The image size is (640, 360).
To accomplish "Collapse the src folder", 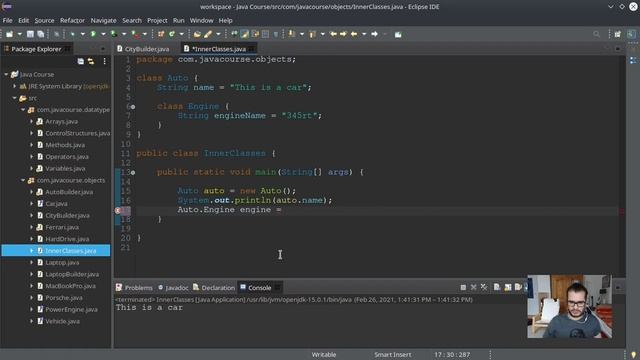I will click(15, 98).
